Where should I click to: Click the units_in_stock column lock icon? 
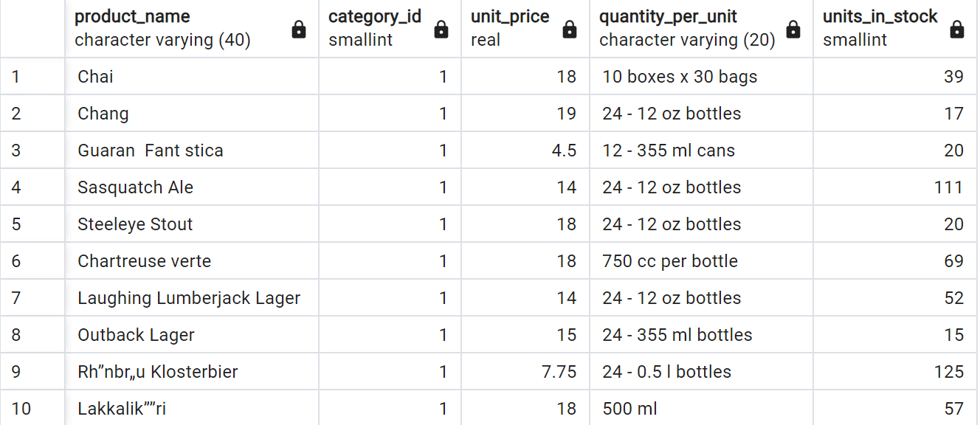957,30
